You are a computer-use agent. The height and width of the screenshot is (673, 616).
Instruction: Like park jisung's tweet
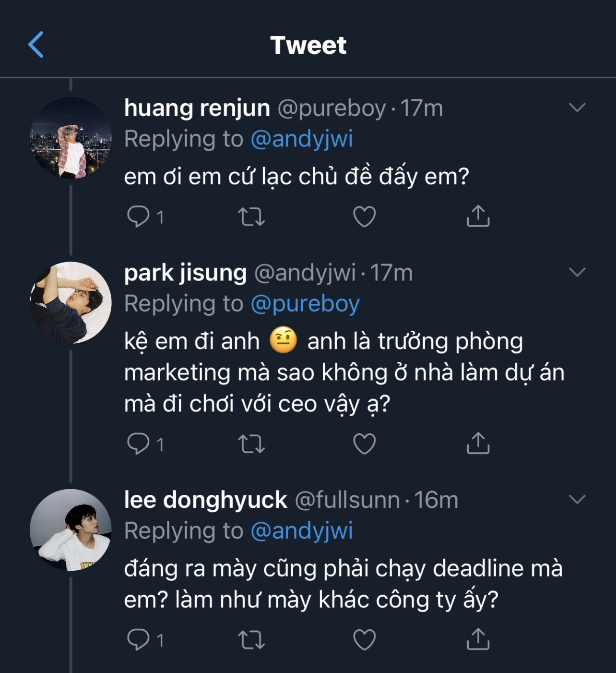(364, 444)
